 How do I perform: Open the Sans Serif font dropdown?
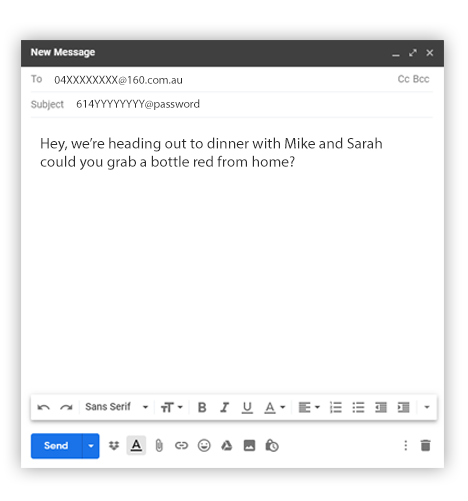coord(117,407)
